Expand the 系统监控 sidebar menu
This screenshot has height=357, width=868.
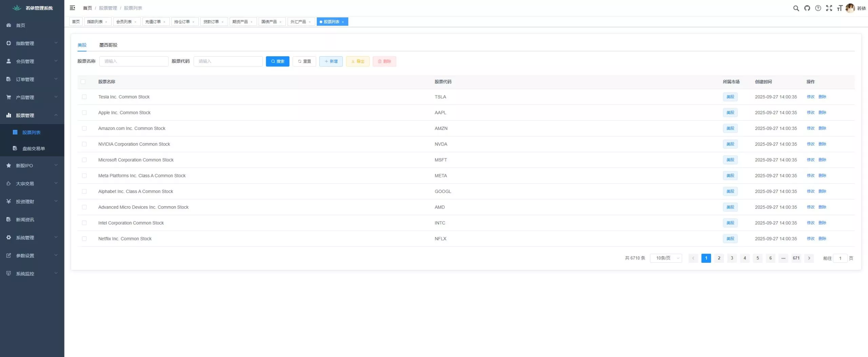click(32, 274)
